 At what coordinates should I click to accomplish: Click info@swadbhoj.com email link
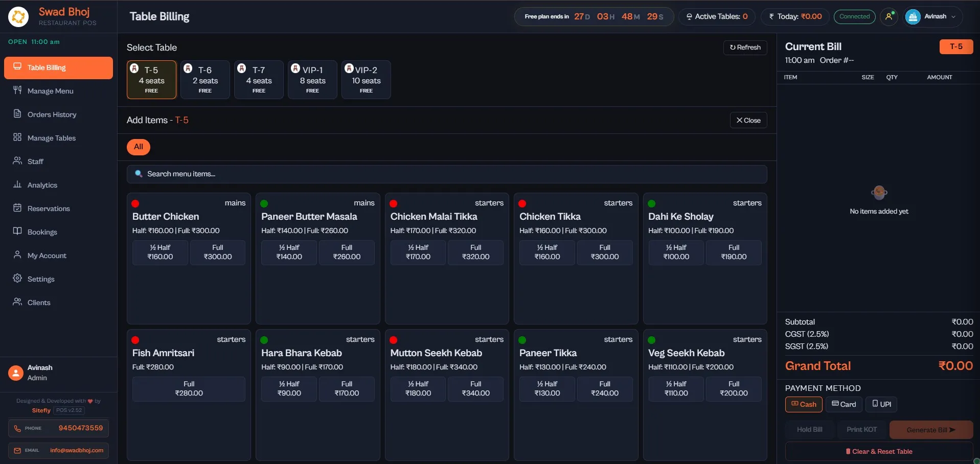pyautogui.click(x=77, y=451)
